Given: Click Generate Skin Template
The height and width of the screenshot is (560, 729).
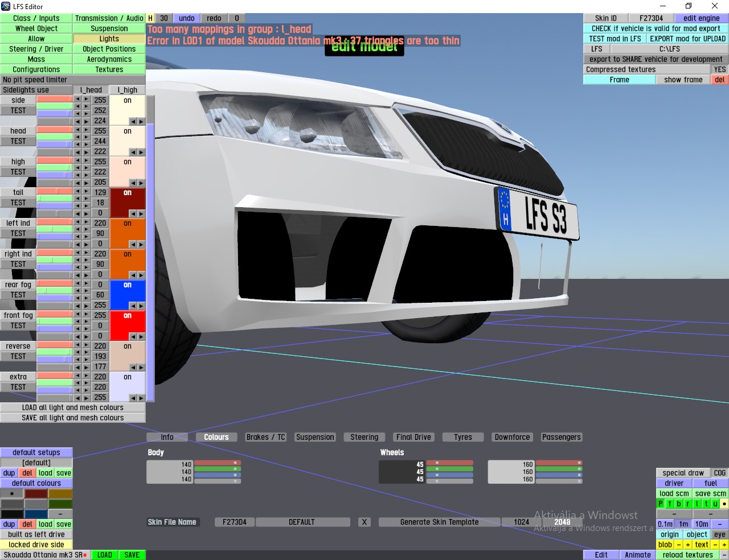Looking at the screenshot, I should (x=440, y=522).
